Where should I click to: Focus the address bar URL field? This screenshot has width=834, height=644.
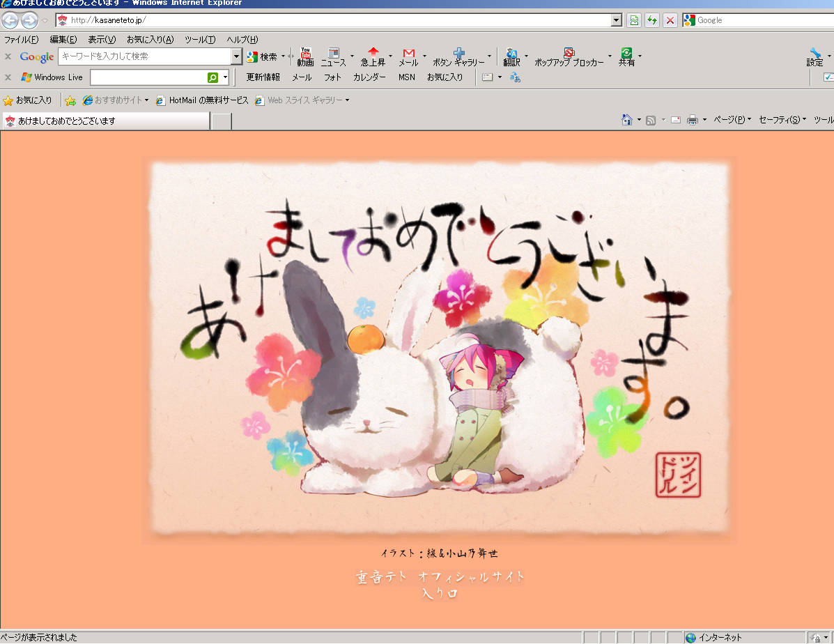pyautogui.click(x=334, y=20)
